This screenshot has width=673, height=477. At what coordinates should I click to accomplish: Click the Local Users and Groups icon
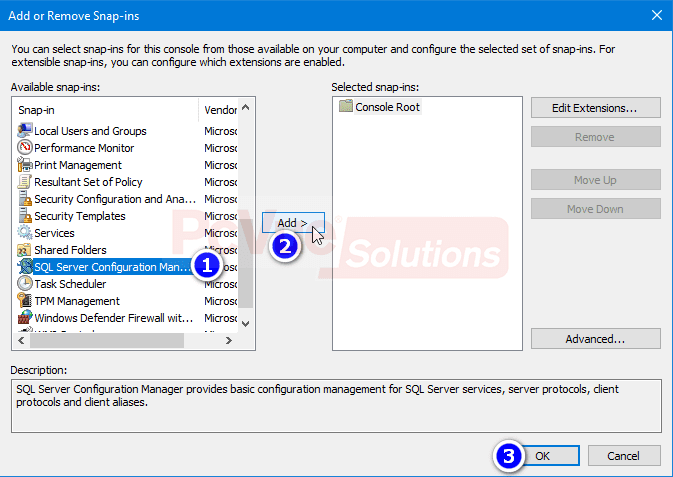tap(24, 131)
